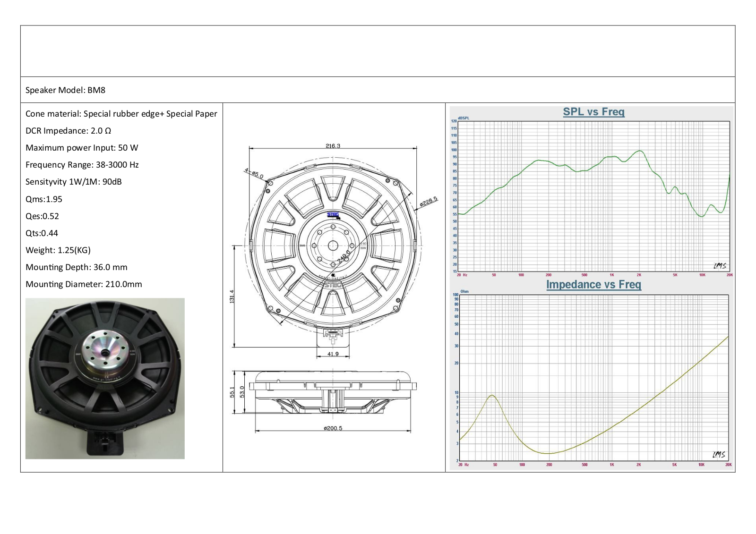
Task: Click the 41.9 connector width dimension
Action: pos(333,354)
